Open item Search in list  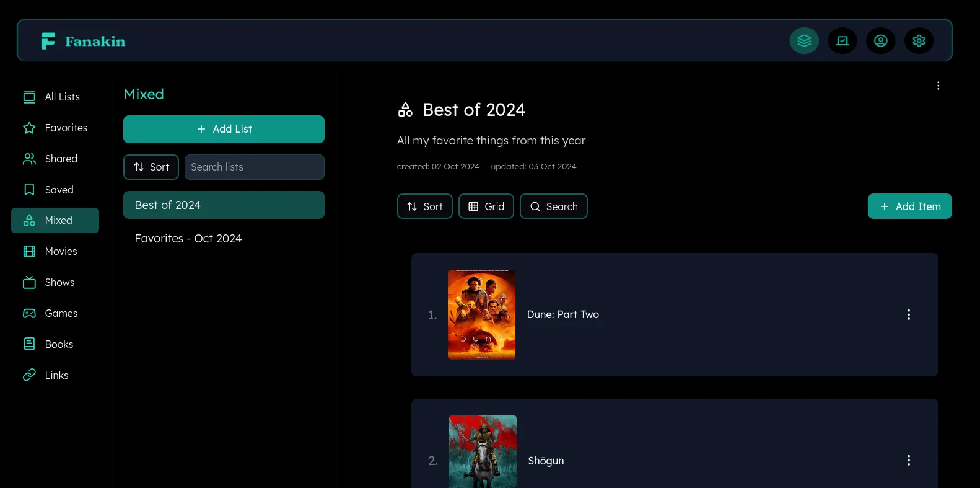554,206
